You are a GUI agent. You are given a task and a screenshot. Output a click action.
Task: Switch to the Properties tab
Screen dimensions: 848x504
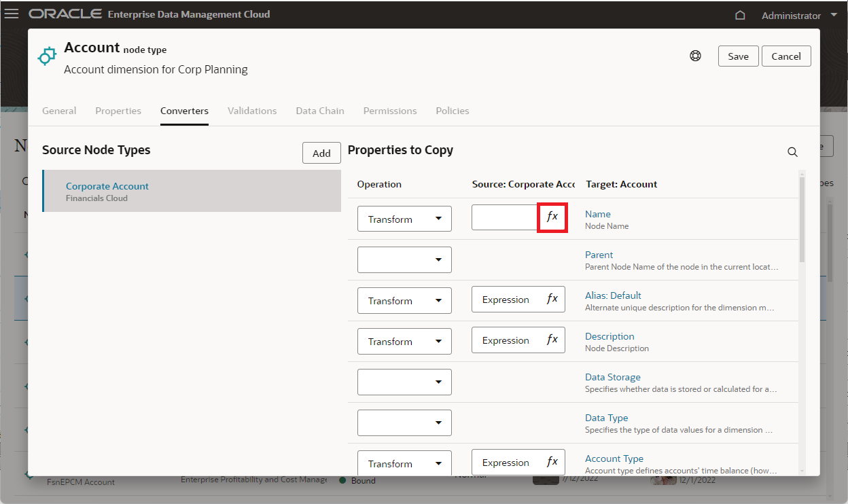pyautogui.click(x=118, y=111)
